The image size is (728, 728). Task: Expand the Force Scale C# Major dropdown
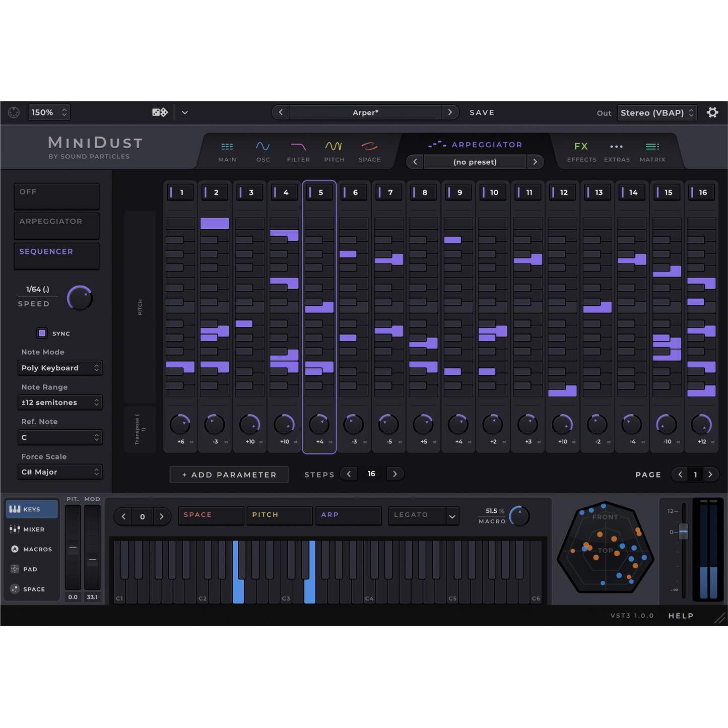60,472
